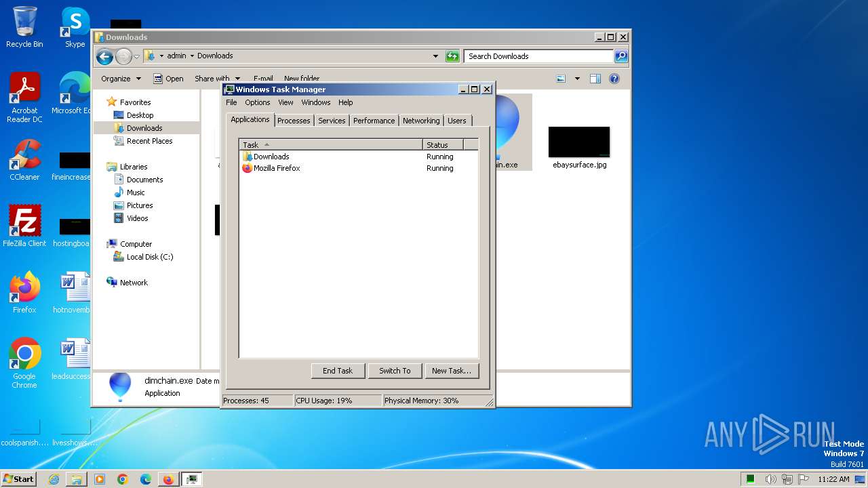Select Local Disk (C:) in navigation pane
Image resolution: width=868 pixels, height=488 pixels.
coord(149,257)
